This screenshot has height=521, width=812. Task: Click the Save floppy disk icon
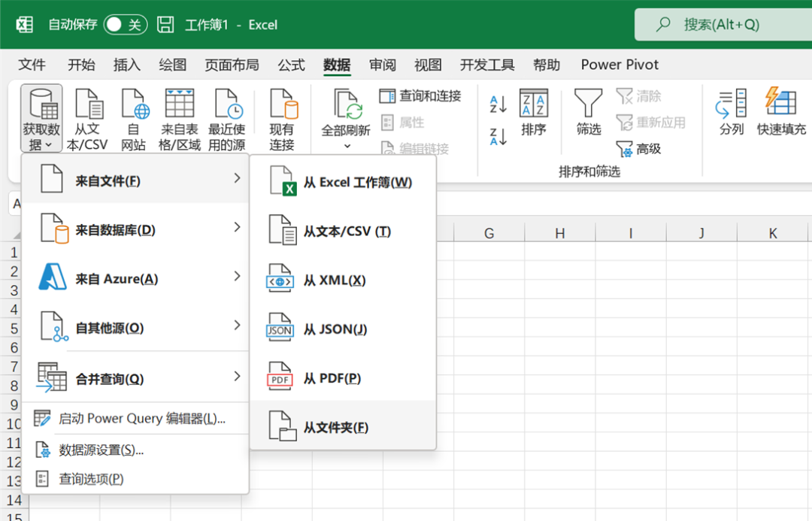pos(165,25)
